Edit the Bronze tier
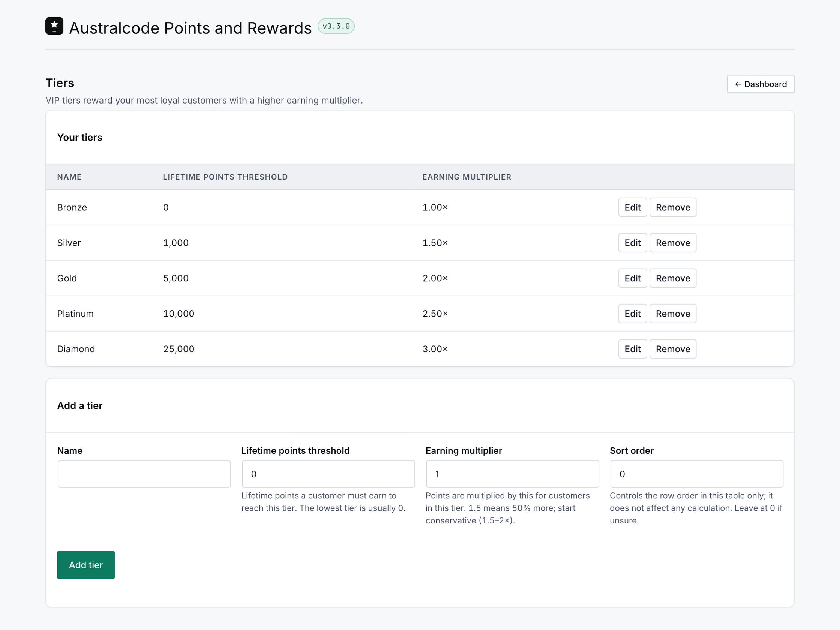The image size is (840, 630). click(632, 207)
